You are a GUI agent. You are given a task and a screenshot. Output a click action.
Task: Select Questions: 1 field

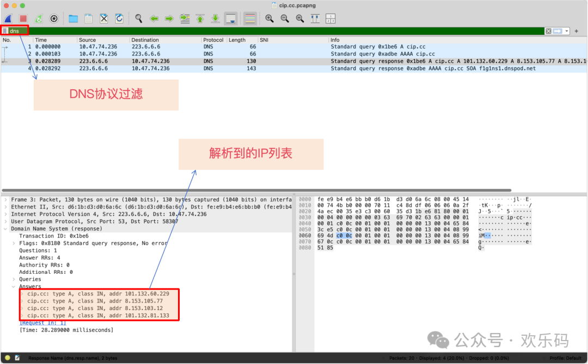click(38, 250)
